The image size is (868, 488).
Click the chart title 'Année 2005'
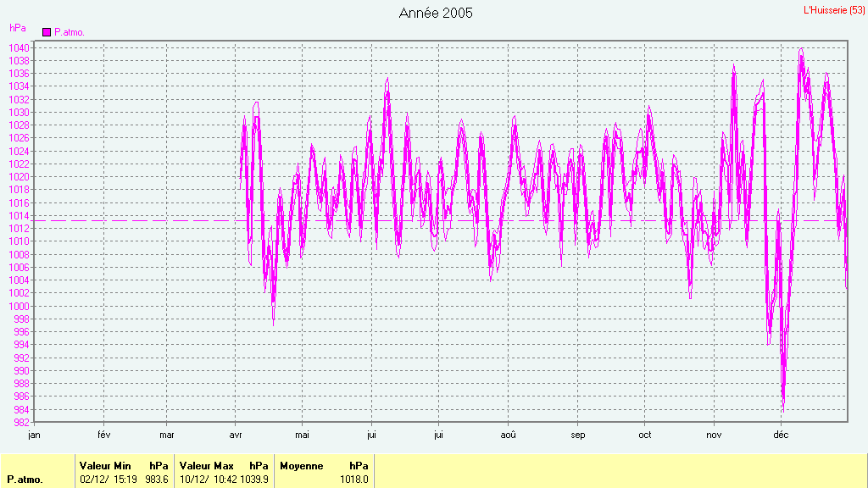436,14
